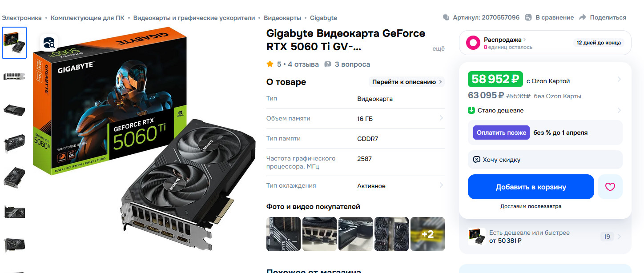Screen dimensions: 644x273
Task: Open visual image search icon on photo
Action: click(49, 43)
